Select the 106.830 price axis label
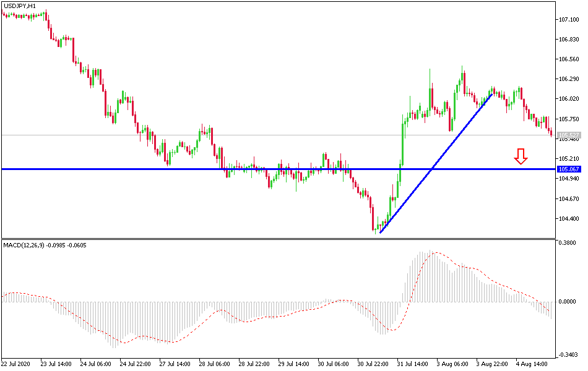The image size is (588, 371). (569, 40)
